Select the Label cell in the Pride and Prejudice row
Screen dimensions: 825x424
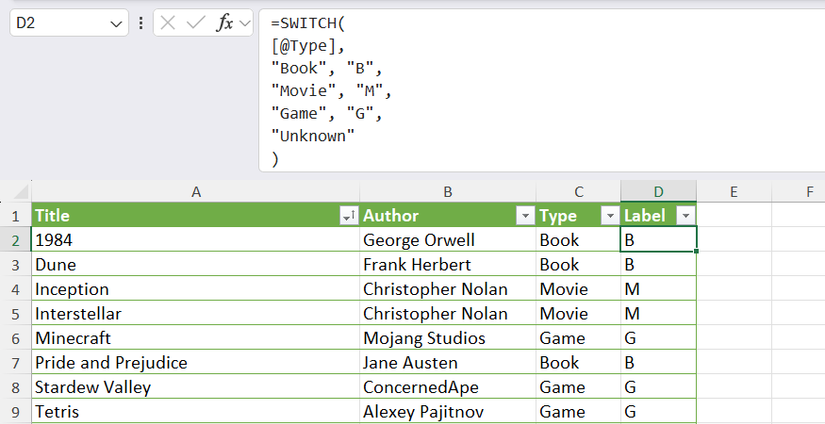pyautogui.click(x=659, y=362)
